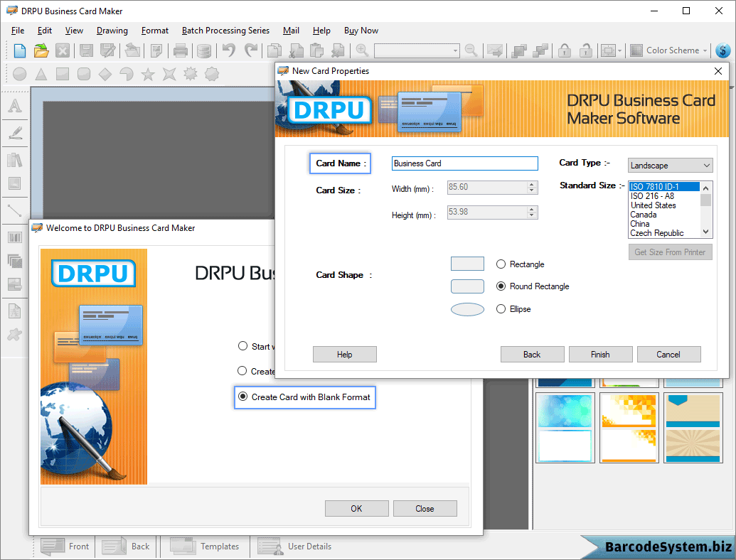This screenshot has height=560, width=736.
Task: Select the tan sunburst template thumbnail
Action: pos(693,428)
